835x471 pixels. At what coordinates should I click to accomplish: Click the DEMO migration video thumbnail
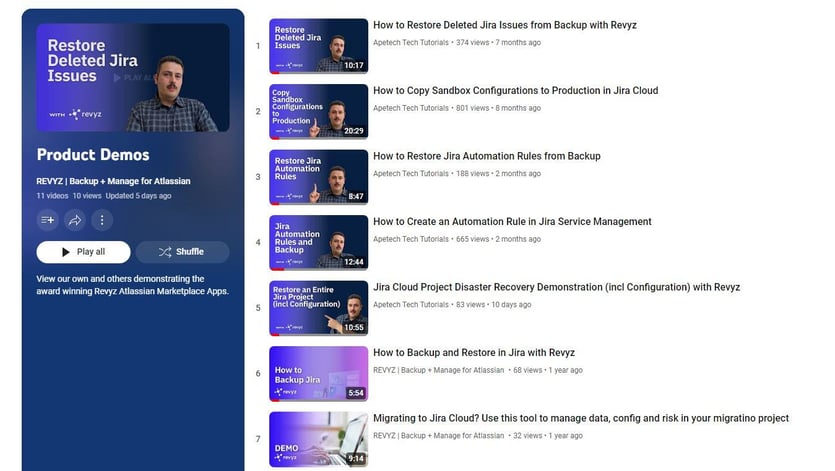pos(318,439)
